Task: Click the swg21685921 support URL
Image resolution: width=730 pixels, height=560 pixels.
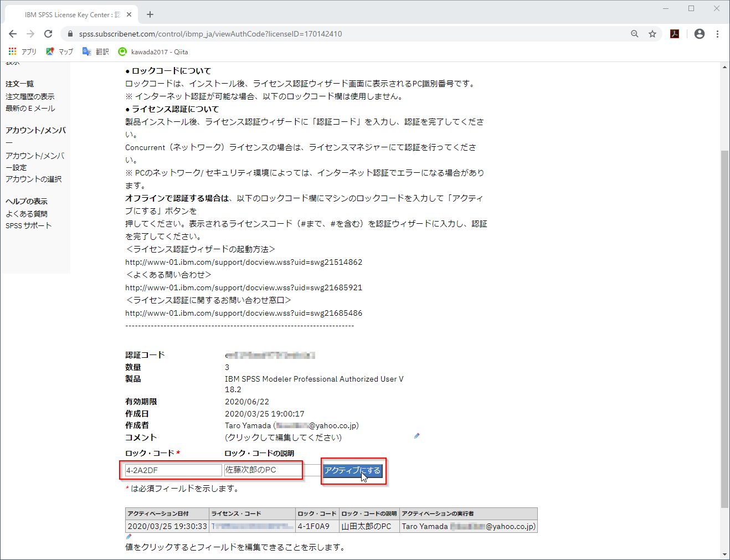Action: coord(244,287)
